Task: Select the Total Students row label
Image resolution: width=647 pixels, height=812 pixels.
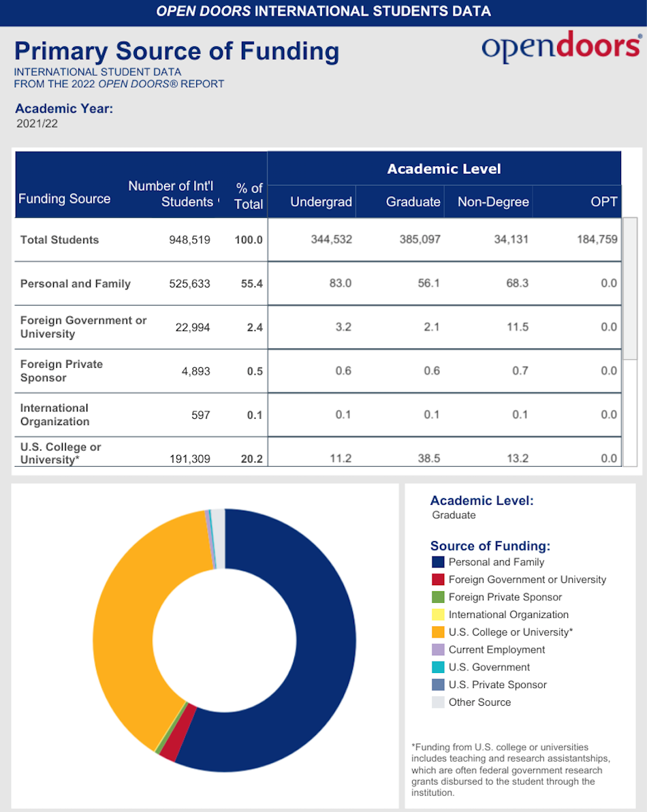Action: (59, 240)
